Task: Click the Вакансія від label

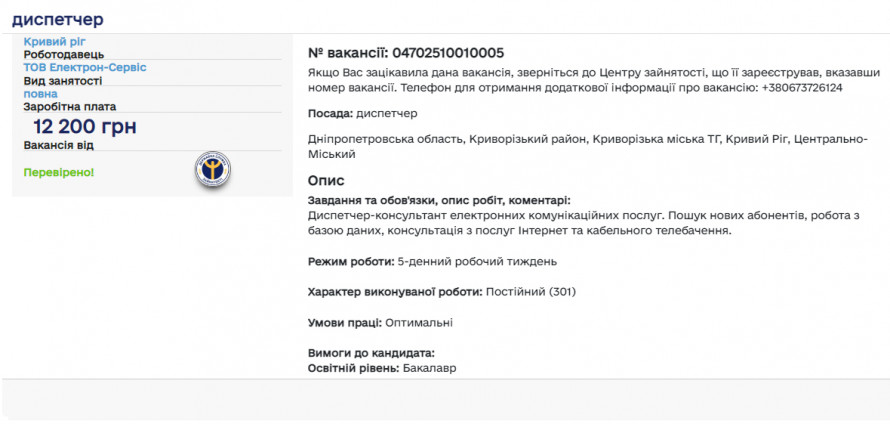Action: pyautogui.click(x=59, y=145)
